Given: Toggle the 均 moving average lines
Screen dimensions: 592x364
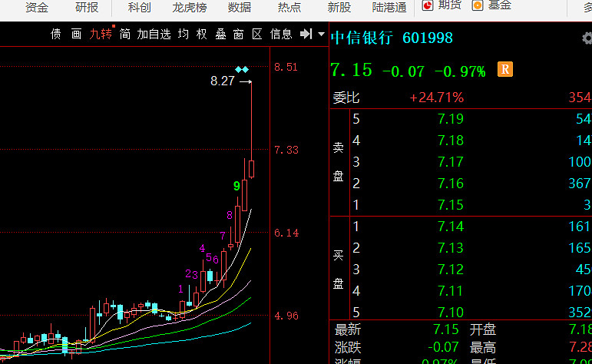Looking at the screenshot, I should pyautogui.click(x=184, y=34).
